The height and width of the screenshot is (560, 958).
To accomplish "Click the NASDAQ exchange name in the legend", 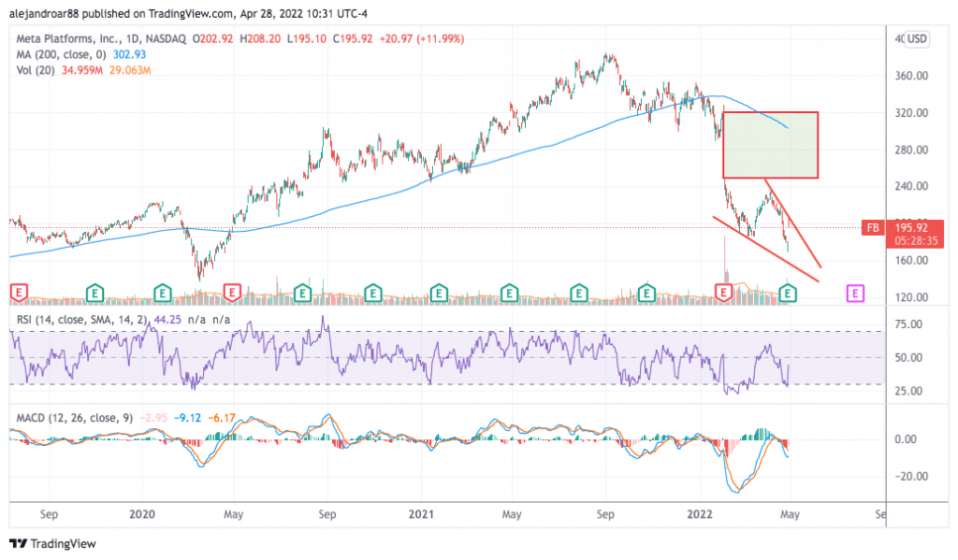I will [161, 40].
